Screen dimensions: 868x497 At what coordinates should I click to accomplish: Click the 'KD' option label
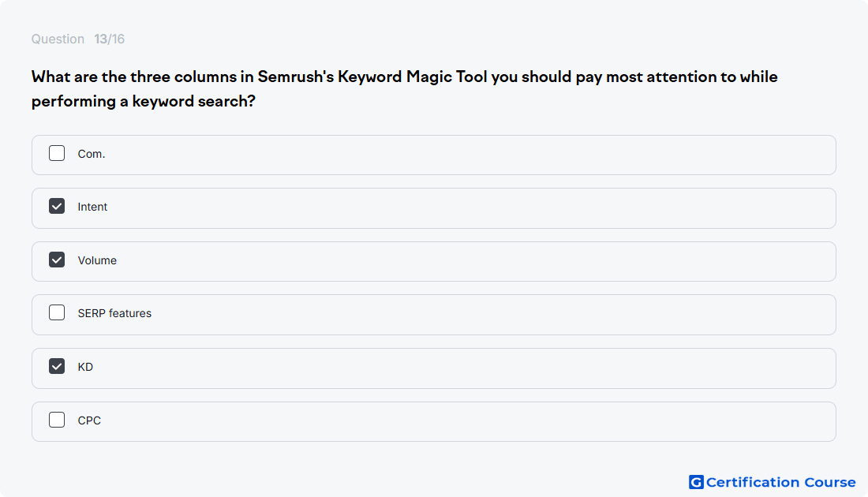[85, 367]
